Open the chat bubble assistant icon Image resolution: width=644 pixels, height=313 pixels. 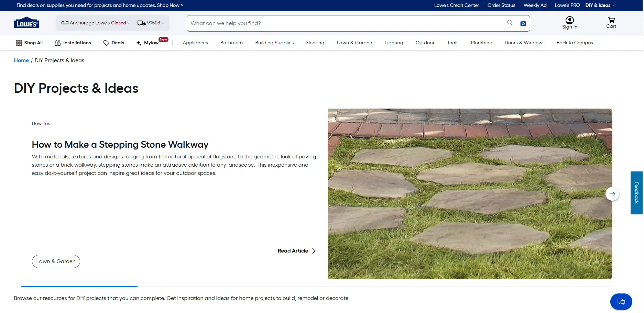621,301
